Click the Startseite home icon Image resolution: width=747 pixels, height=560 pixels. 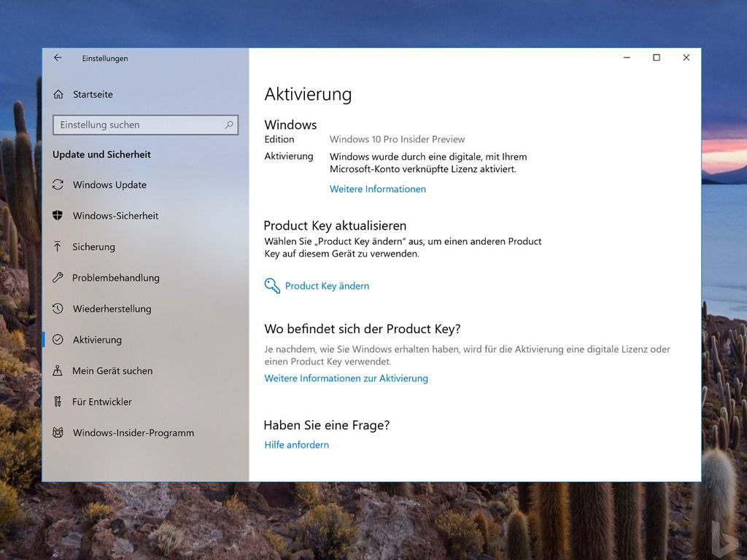coord(58,94)
